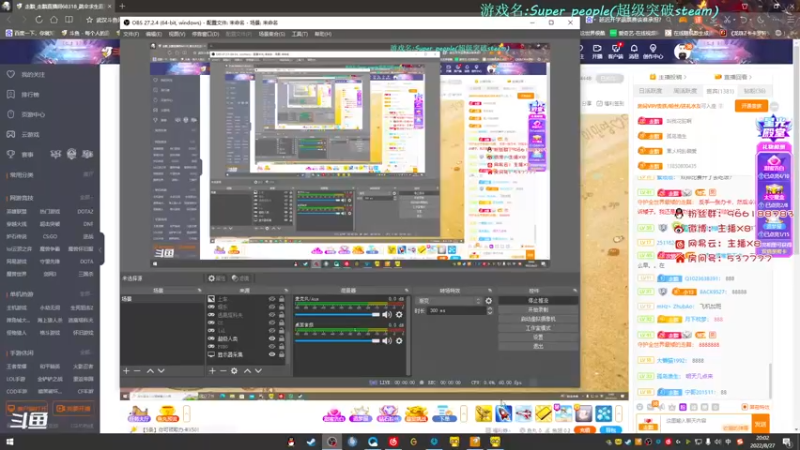This screenshot has width=800, height=450.
Task: Toggle lock of 超级人类 source
Action: (x=281, y=338)
